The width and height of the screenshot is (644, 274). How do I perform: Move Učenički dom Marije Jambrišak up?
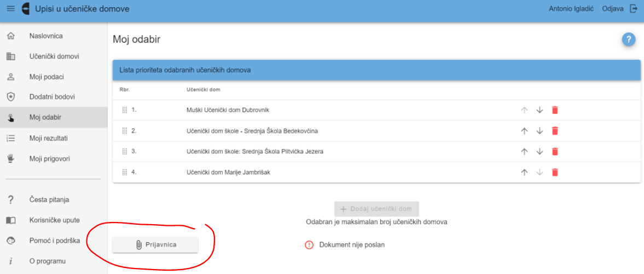(524, 173)
